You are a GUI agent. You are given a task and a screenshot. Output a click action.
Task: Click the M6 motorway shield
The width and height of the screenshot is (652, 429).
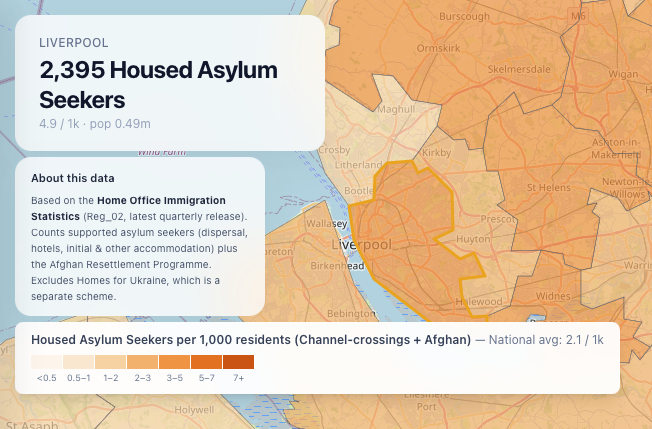[x=578, y=16]
